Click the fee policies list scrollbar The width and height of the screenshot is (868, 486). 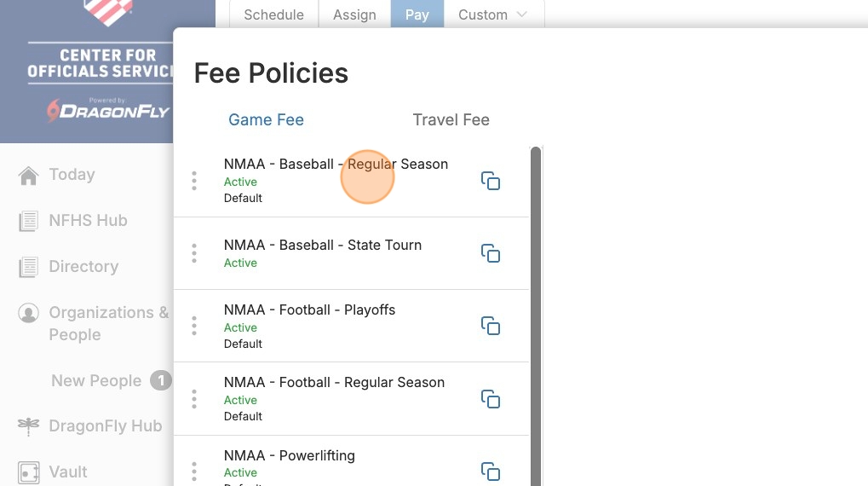pos(536,315)
